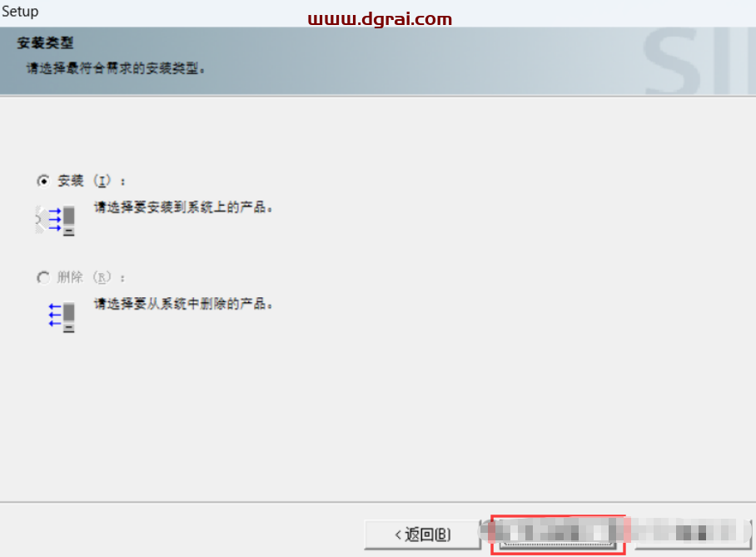756x557 pixels.
Task: Click the empty dialog area below remove option
Action: 378,415
